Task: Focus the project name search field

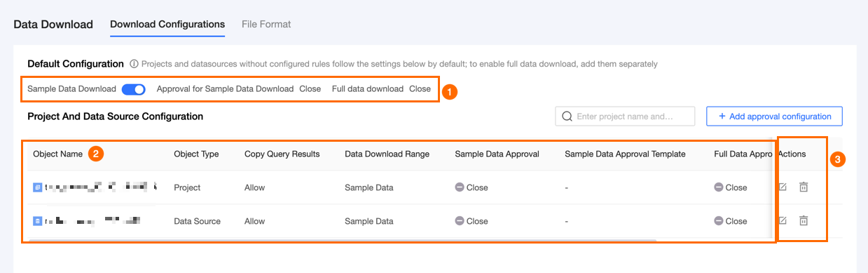Action: (625, 116)
